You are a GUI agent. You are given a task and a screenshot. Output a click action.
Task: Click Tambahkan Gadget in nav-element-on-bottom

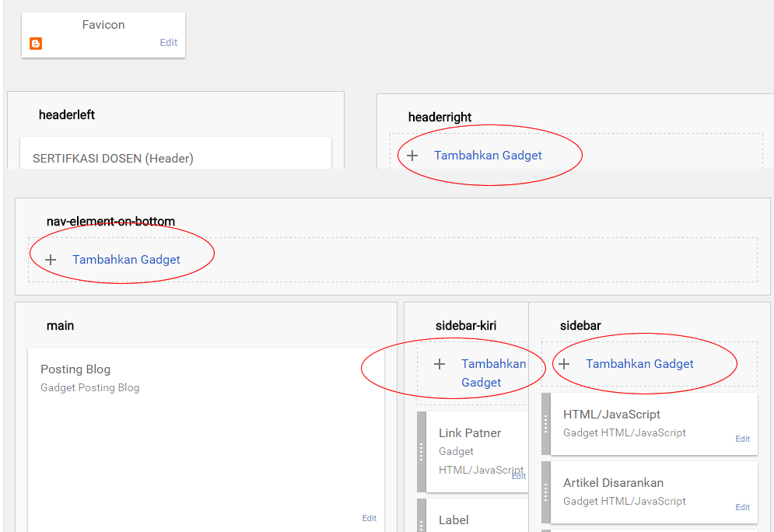coord(126,260)
